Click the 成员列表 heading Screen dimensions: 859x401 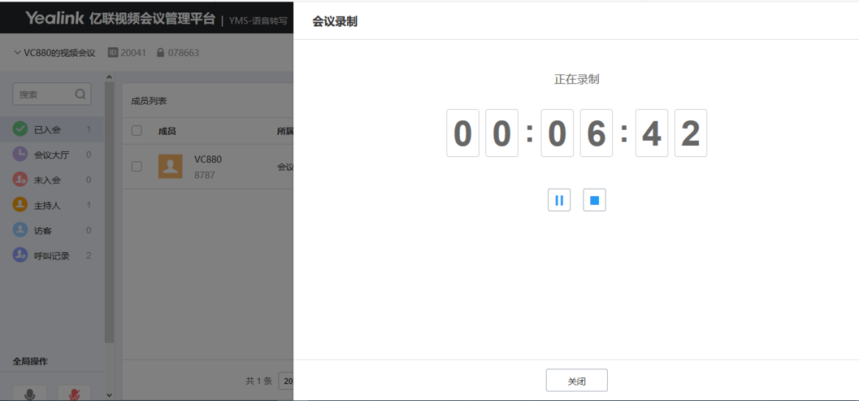click(148, 101)
